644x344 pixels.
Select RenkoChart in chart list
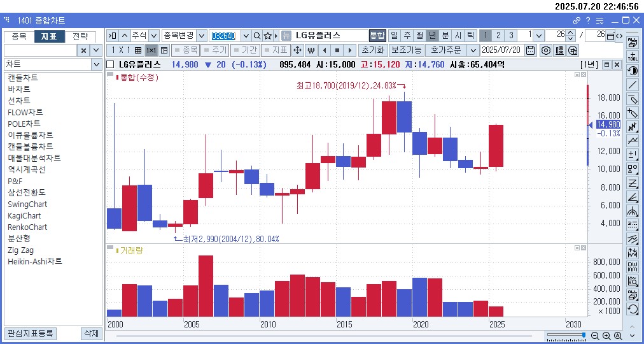point(27,227)
